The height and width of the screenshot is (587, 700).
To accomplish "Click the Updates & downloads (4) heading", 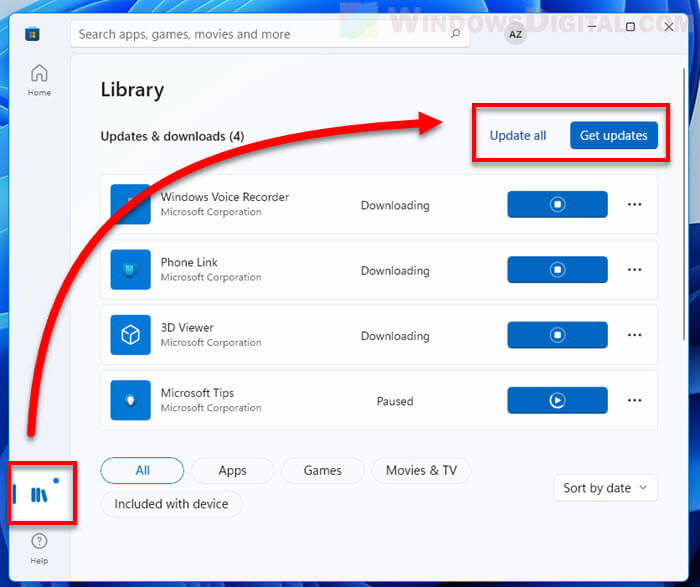I will pos(172,136).
